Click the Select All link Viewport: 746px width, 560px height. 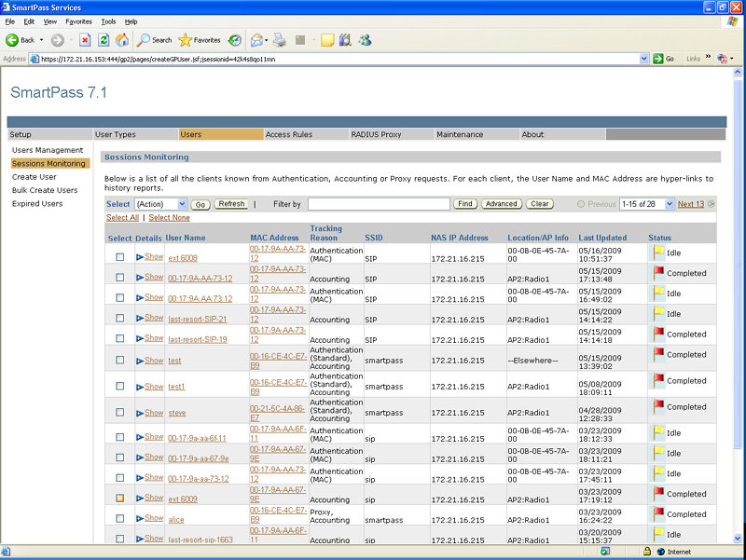coord(122,217)
